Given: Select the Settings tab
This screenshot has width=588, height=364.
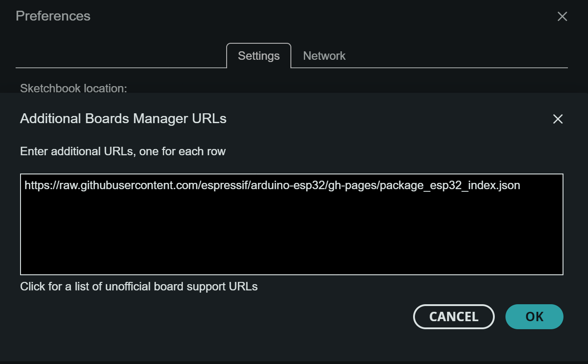Looking at the screenshot, I should pos(259,56).
